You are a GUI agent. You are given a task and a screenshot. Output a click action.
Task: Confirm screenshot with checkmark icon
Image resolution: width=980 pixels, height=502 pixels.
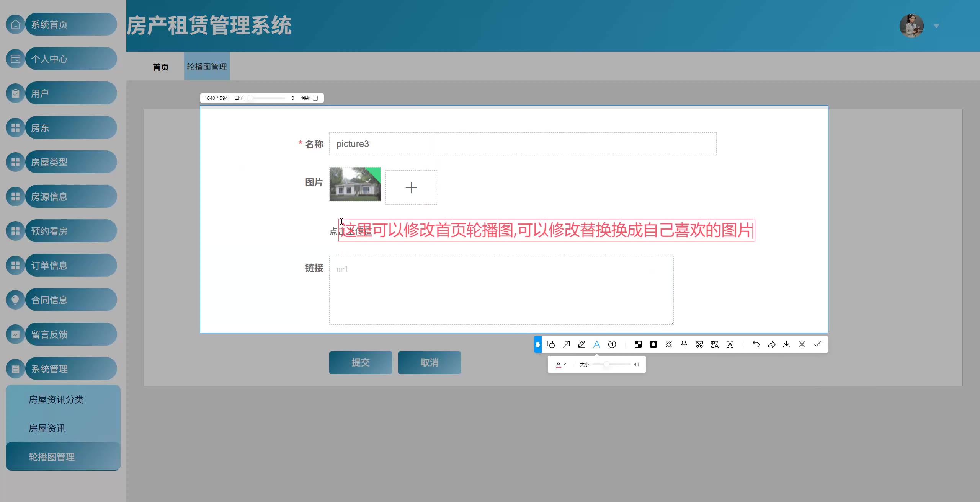coord(817,344)
